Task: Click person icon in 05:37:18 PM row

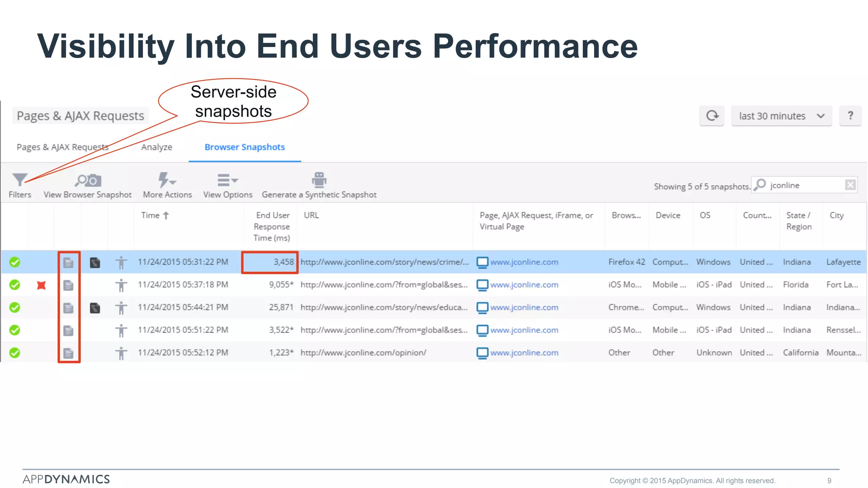Action: point(121,285)
